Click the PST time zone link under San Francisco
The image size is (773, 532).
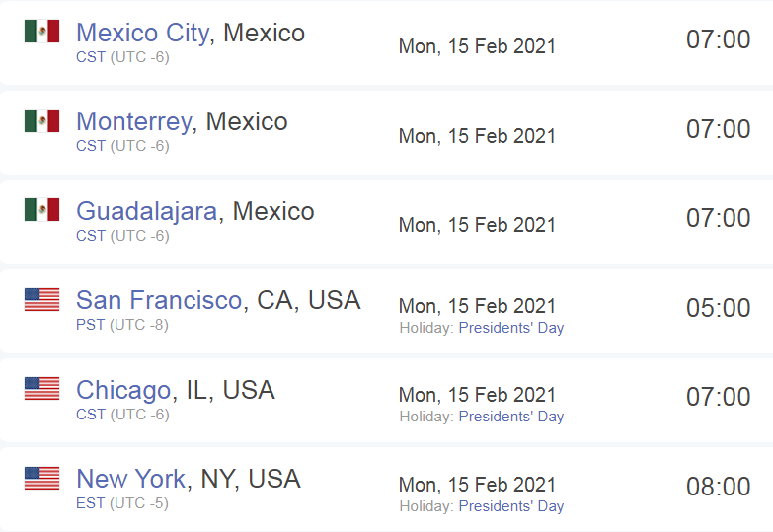(x=90, y=325)
